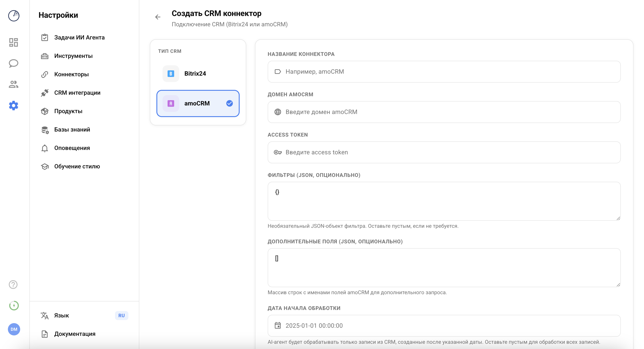Open the Базы знаний section

click(x=72, y=130)
